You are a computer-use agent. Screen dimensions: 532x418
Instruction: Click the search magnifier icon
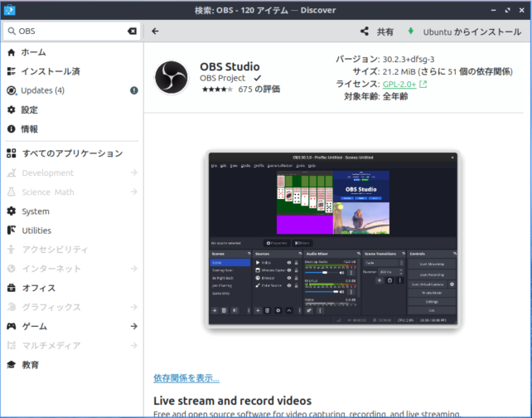12,32
